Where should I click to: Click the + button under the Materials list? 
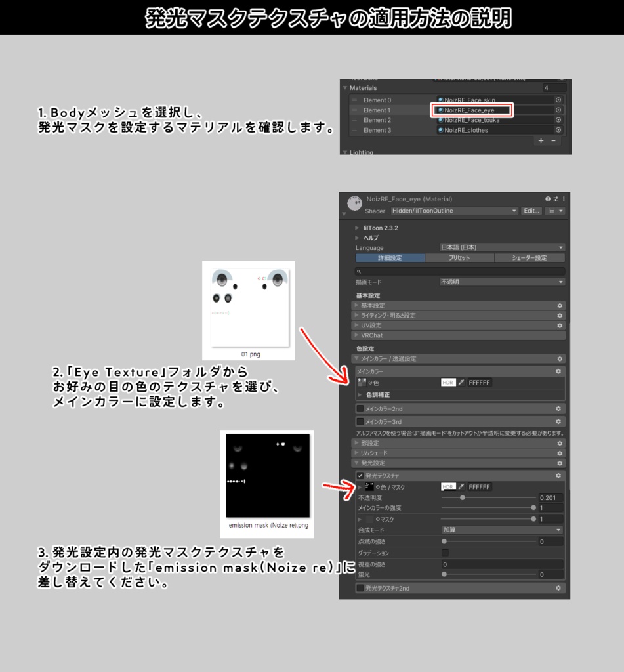[x=541, y=140]
